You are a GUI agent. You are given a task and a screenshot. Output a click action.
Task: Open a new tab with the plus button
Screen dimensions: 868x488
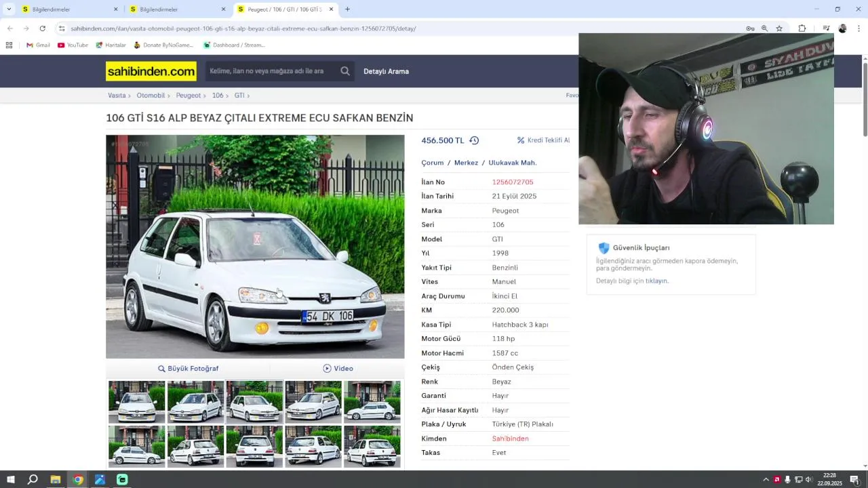point(347,9)
